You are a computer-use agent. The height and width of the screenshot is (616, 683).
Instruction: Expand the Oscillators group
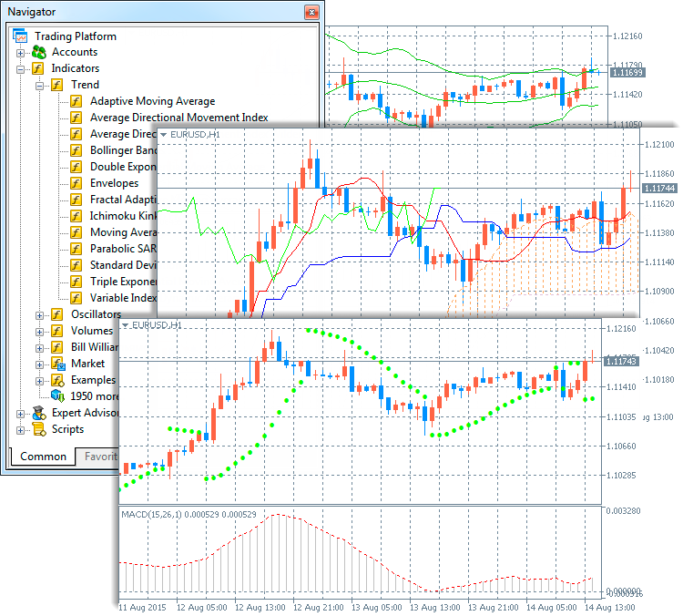click(40, 314)
